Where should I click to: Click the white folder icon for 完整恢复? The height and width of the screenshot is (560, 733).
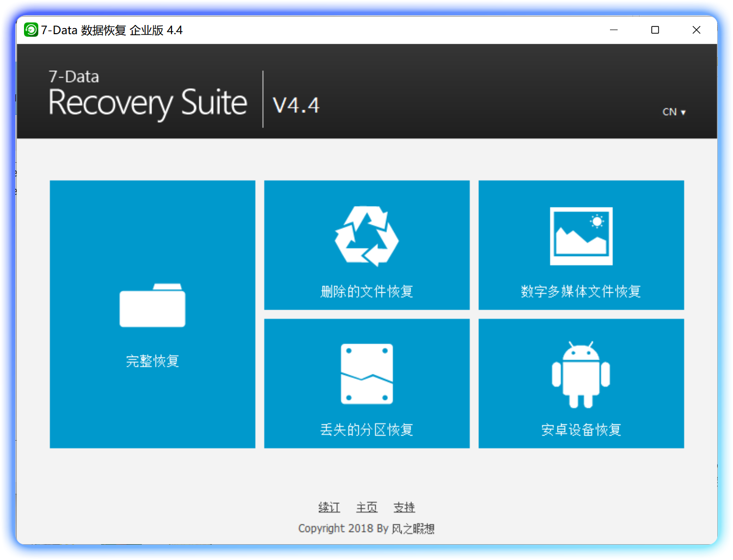(152, 305)
